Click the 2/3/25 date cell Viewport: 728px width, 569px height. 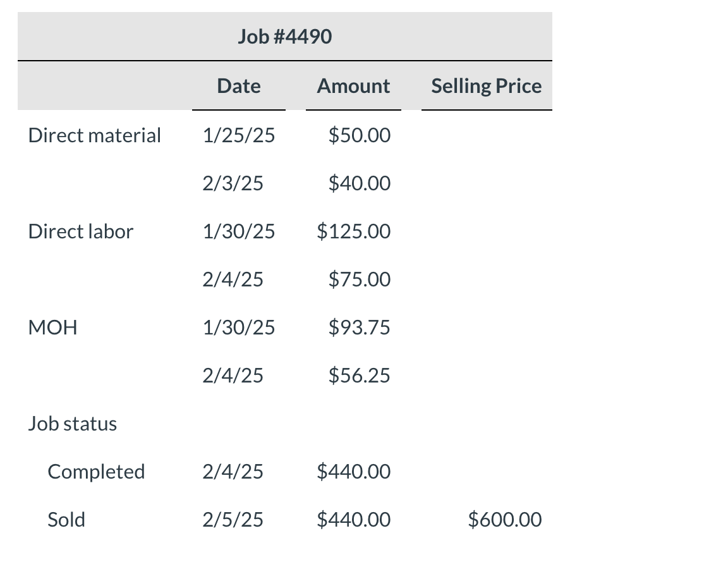[233, 183]
